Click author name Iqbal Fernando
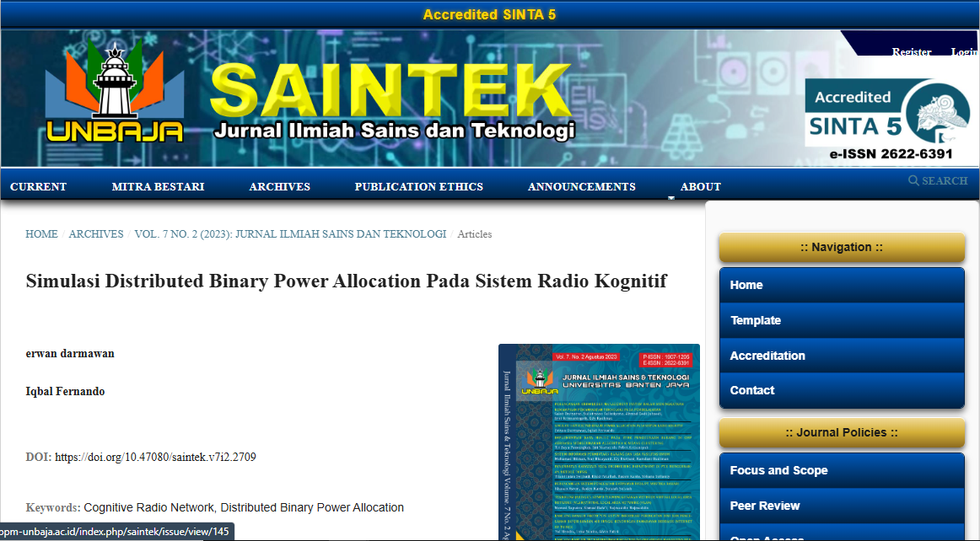Image resolution: width=980 pixels, height=541 pixels. 65,392
